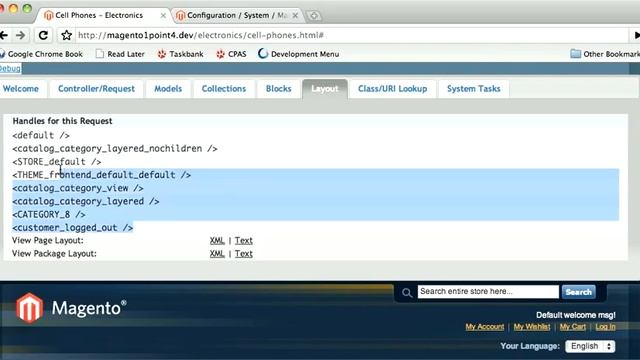
Task: Open the Read Later bookmark
Action: (120, 54)
